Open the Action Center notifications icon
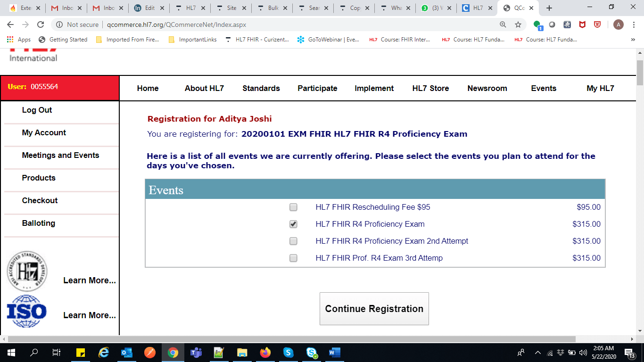The width and height of the screenshot is (644, 362). (x=629, y=353)
